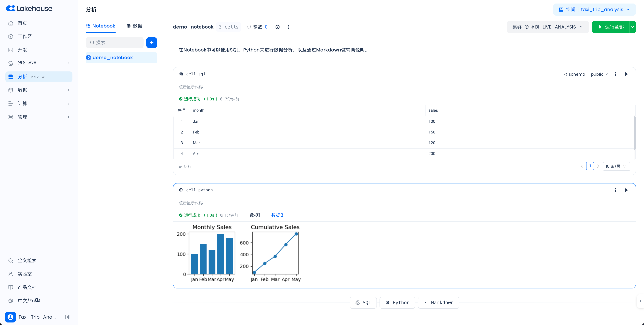The height and width of the screenshot is (325, 644).
Task: Open the notebook info icon next to the parameter count
Action: click(278, 27)
